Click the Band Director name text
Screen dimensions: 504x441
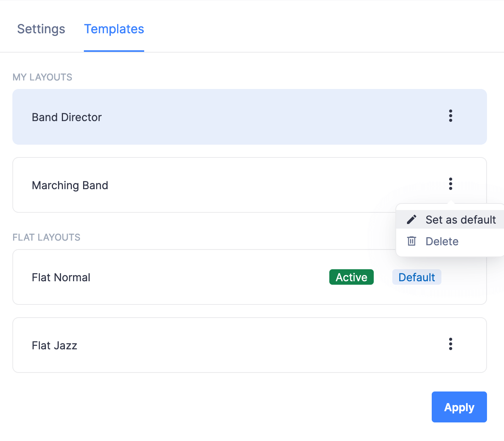[x=66, y=117]
